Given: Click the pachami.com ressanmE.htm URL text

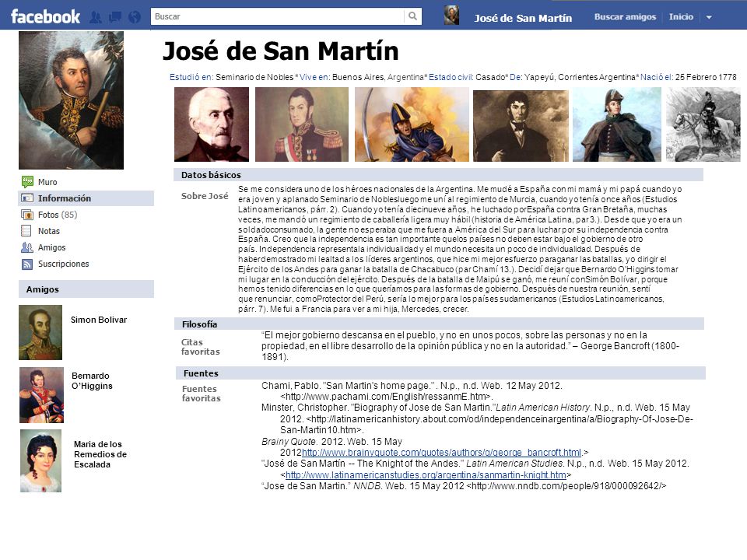Looking at the screenshot, I should click(x=388, y=396).
